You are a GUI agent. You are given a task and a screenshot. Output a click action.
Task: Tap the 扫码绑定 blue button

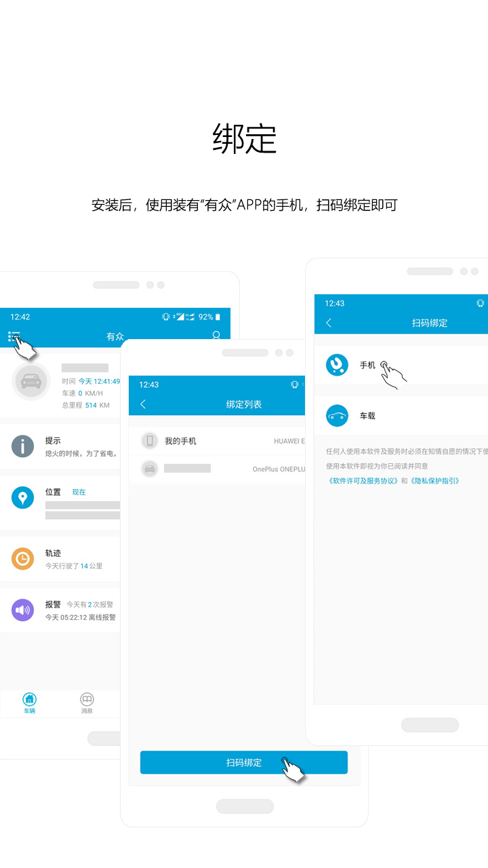point(244,762)
